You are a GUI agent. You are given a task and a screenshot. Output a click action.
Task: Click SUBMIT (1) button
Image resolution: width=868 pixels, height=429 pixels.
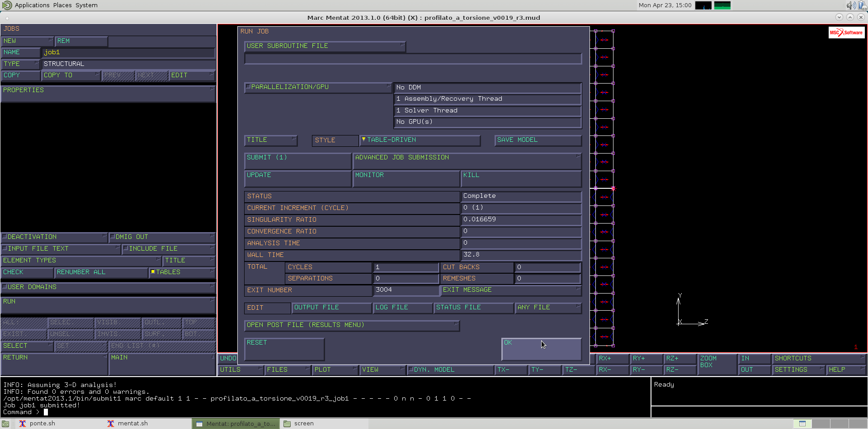click(297, 161)
